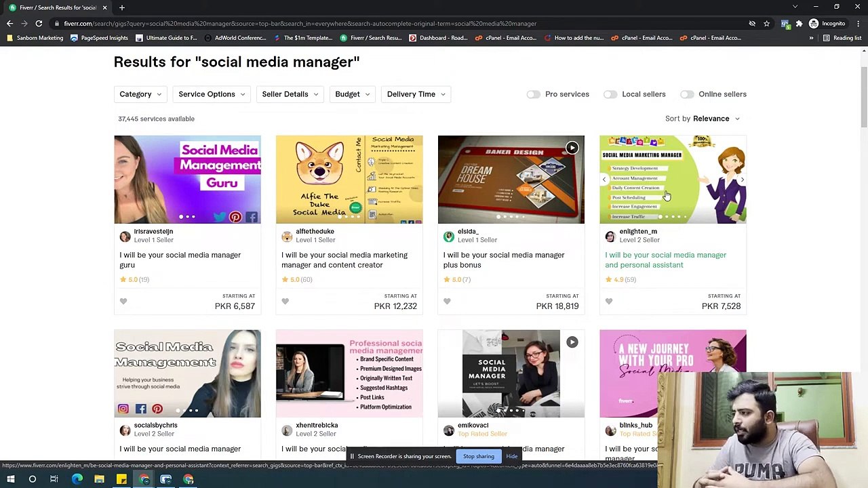Save the alfietheduke gig using its heart
Screen dimensions: 868x488
(285, 302)
